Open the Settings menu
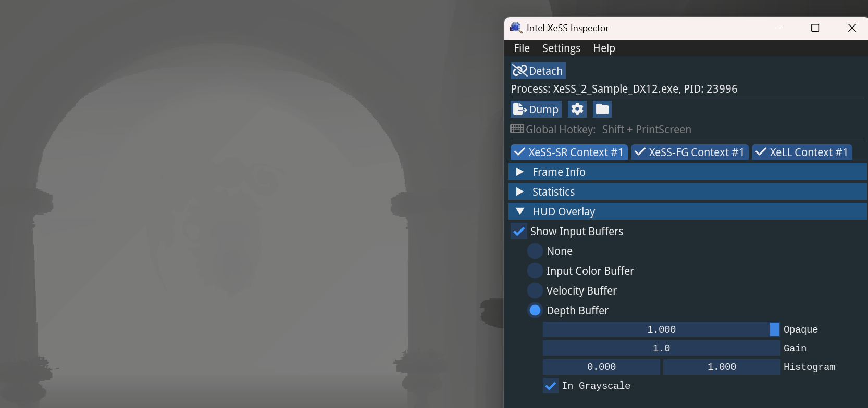Viewport: 868px width, 408px height. click(561, 48)
